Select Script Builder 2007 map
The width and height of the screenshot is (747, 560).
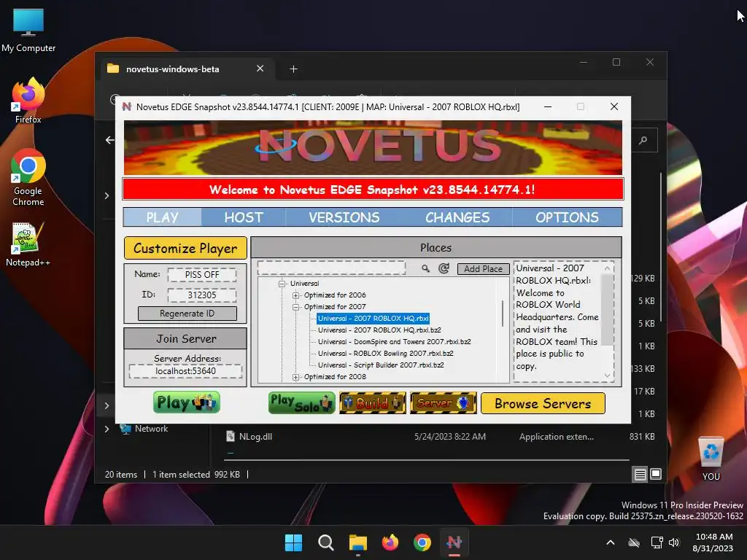[381, 365]
